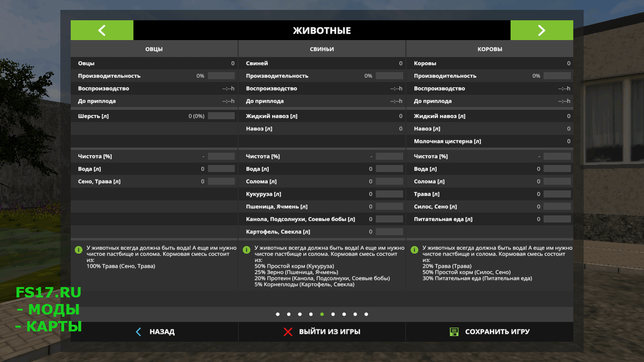The image size is (644, 362).
Task: Click the Коровы count row
Action: (x=490, y=63)
